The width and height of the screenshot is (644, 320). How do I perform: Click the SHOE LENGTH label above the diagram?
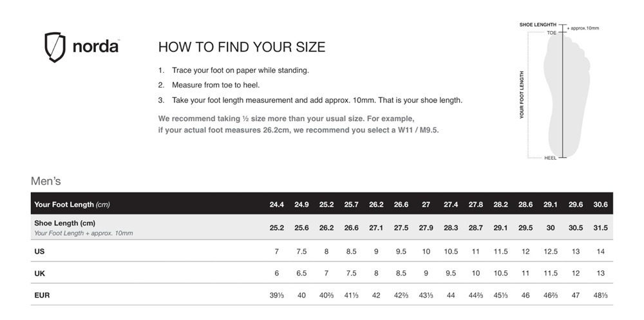point(538,24)
